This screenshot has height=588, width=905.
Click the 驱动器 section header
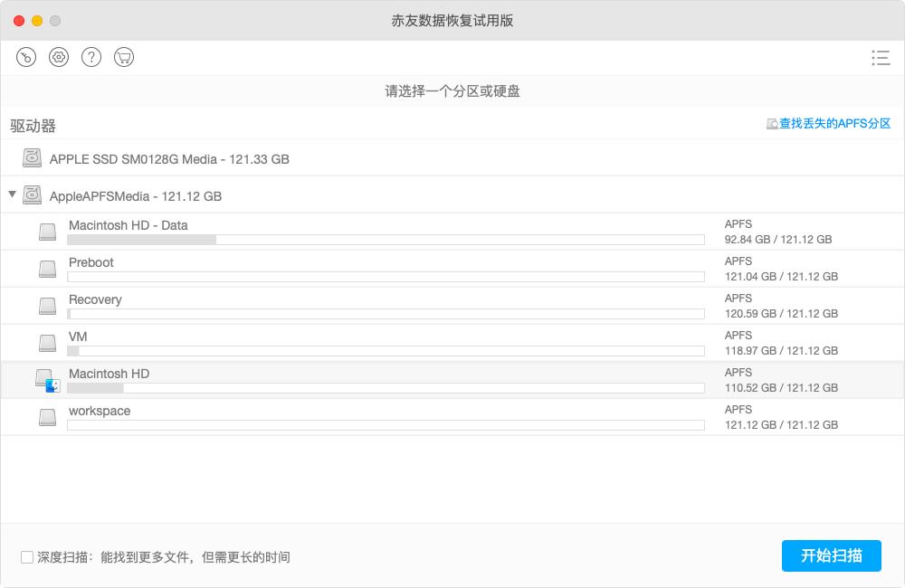point(33,126)
